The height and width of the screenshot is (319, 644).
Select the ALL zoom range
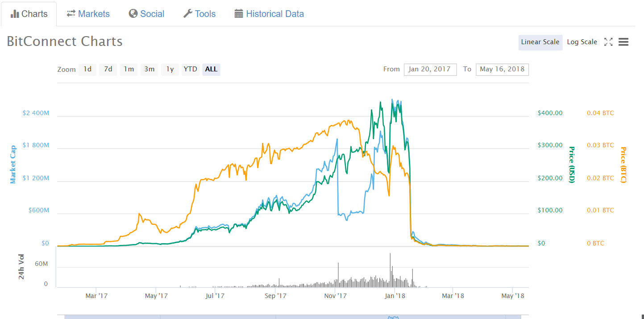pos(211,69)
